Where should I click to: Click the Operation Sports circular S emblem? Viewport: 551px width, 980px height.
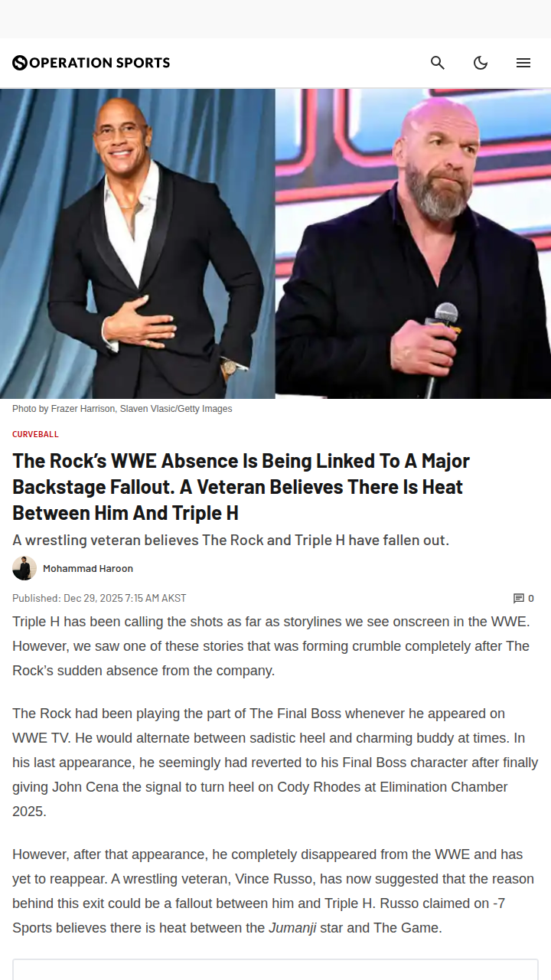click(20, 63)
